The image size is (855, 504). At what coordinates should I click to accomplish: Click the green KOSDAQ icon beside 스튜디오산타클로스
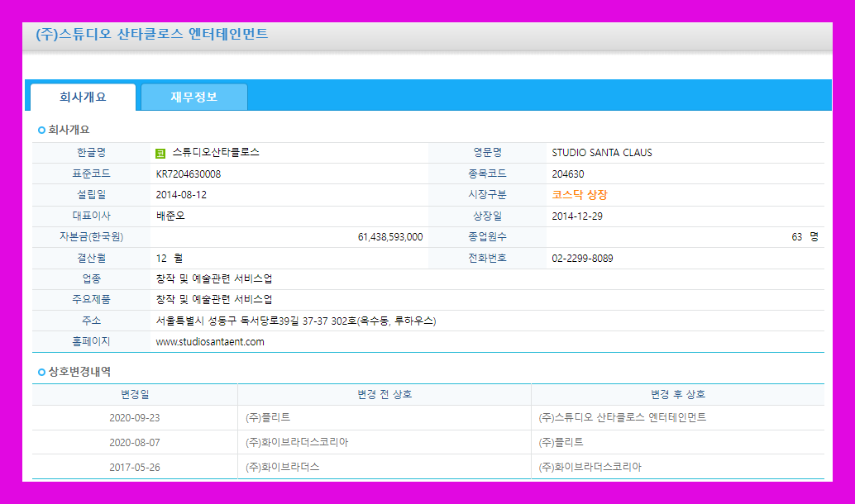[160, 154]
